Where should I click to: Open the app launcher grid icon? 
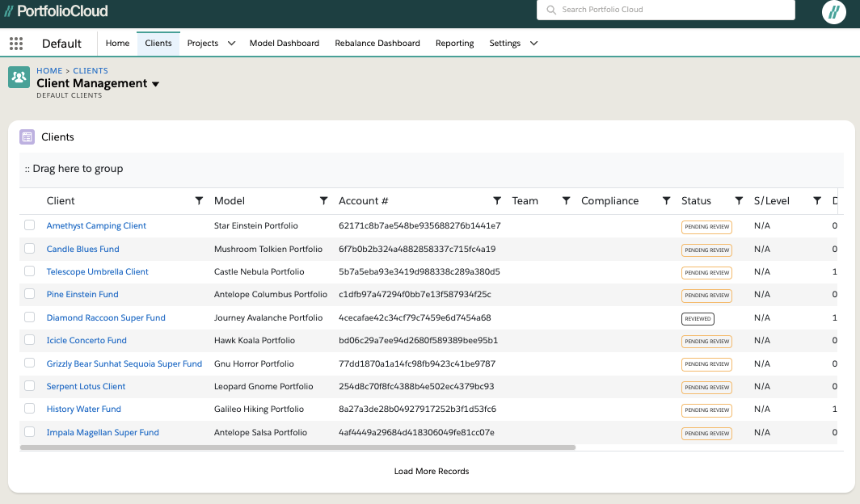coord(16,44)
